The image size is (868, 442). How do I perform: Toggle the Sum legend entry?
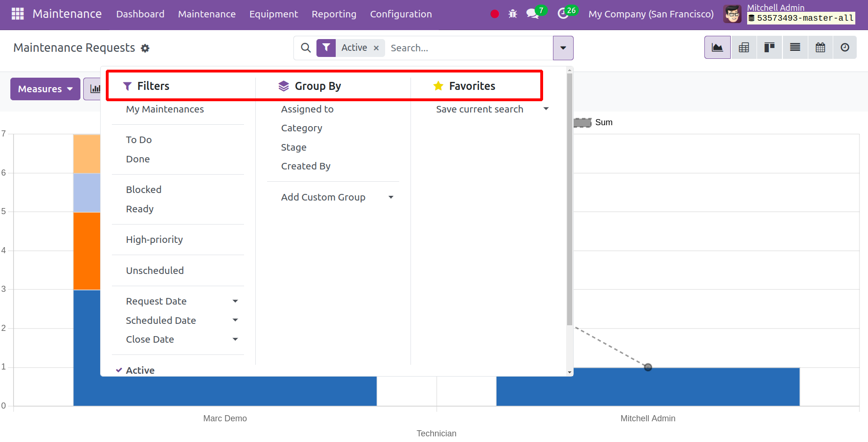tap(593, 122)
